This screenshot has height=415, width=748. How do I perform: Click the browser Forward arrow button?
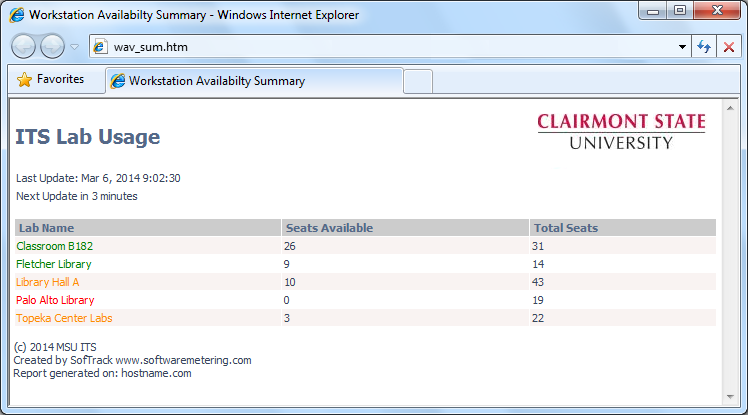tap(52, 47)
